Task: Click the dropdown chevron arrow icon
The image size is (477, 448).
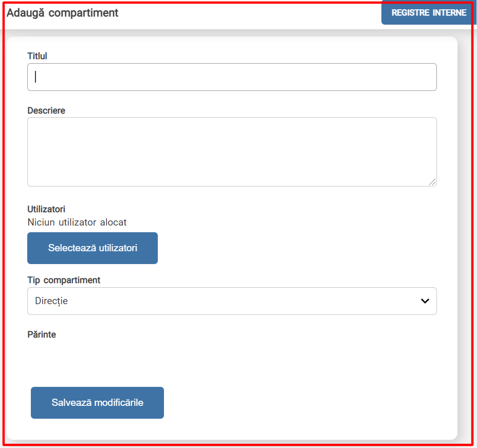Action: tap(425, 301)
